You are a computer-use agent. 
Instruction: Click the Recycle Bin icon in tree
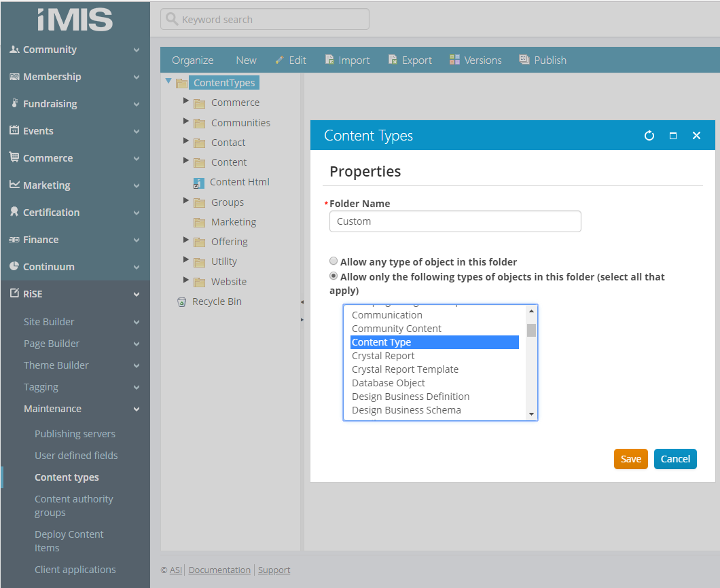[x=181, y=302]
